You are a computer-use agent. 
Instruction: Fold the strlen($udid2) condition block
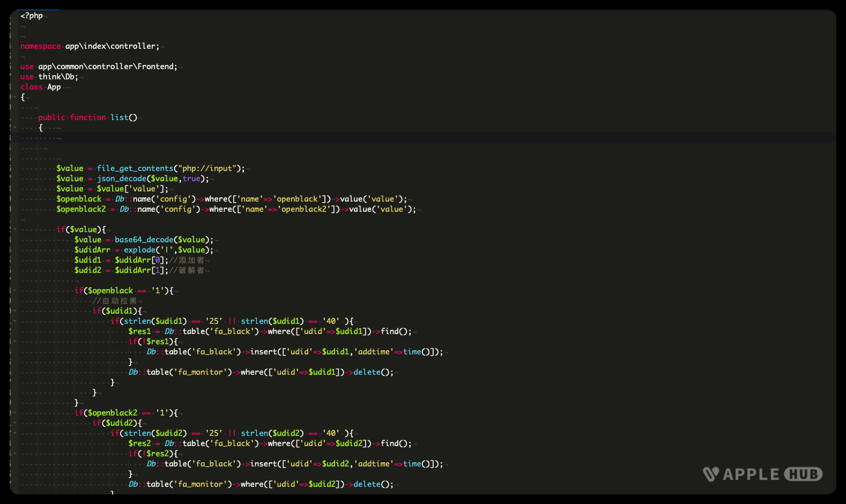(x=15, y=433)
